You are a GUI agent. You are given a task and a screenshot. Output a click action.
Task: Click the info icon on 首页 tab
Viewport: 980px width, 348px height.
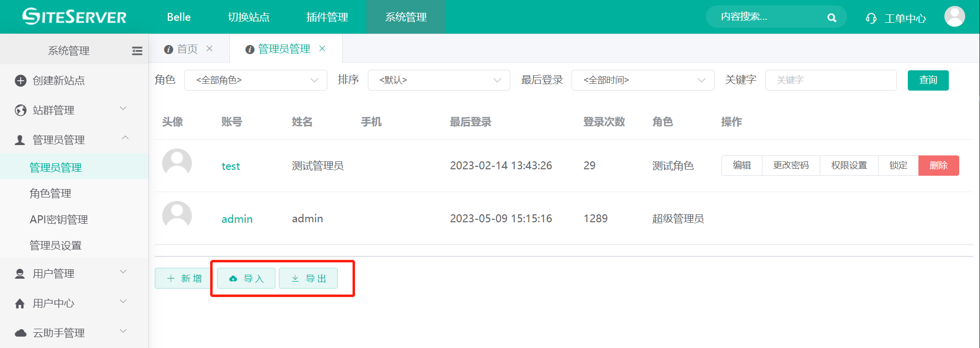click(x=169, y=49)
